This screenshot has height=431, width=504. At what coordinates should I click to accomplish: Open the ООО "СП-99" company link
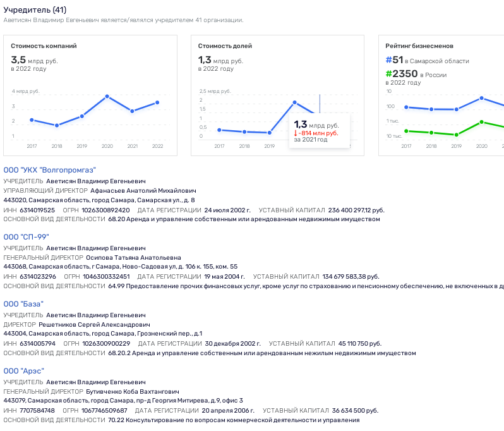pyautogui.click(x=26, y=237)
